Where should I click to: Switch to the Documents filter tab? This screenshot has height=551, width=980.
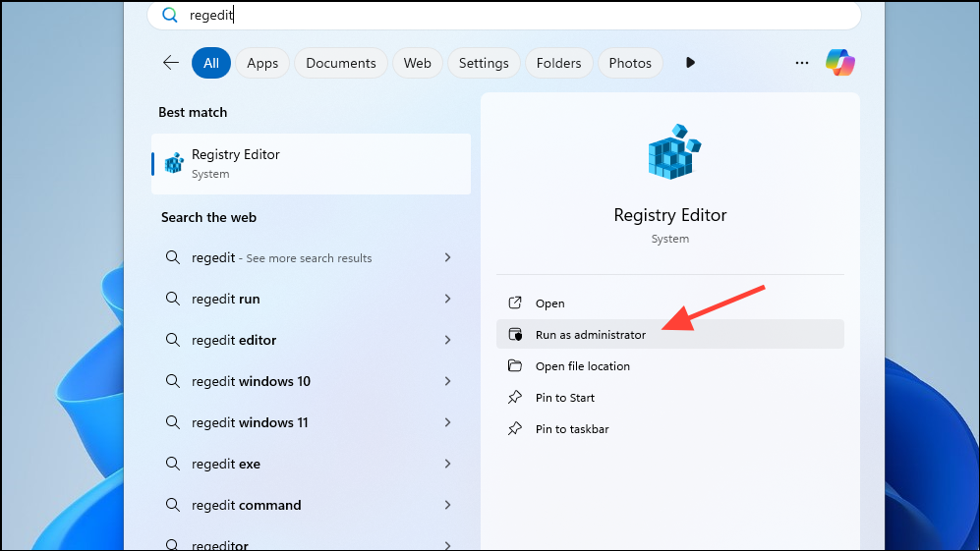tap(341, 63)
